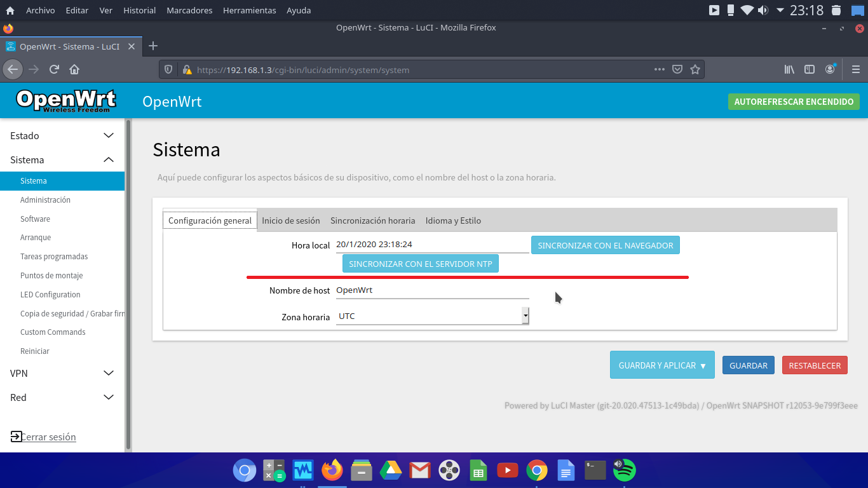
Task: Show site security padlock information
Action: pos(186,70)
